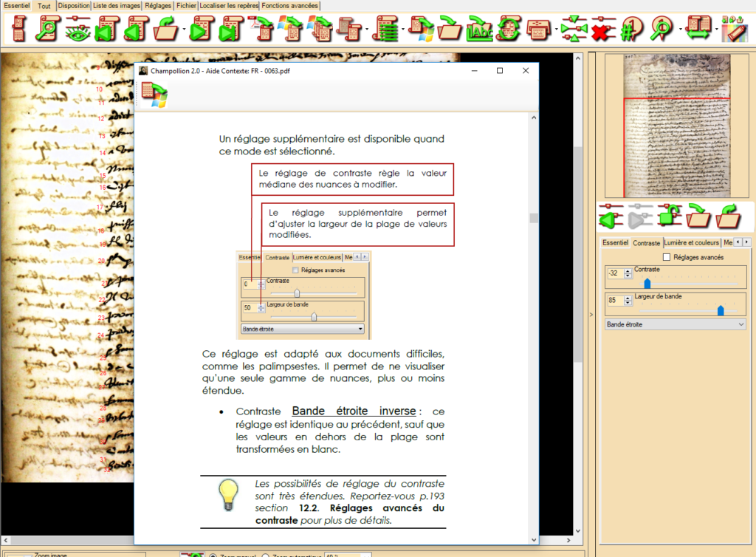
Task: Click the side panel collapse chevron
Action: point(591,315)
